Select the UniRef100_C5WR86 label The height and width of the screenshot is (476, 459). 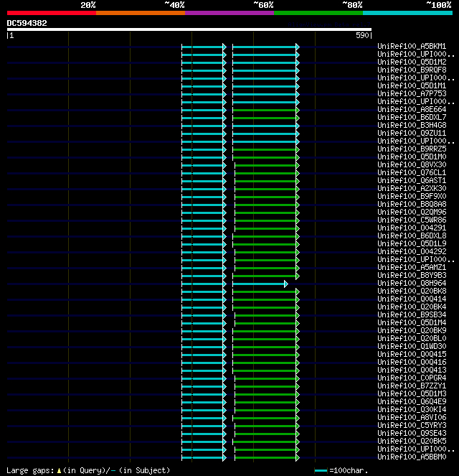pos(412,220)
